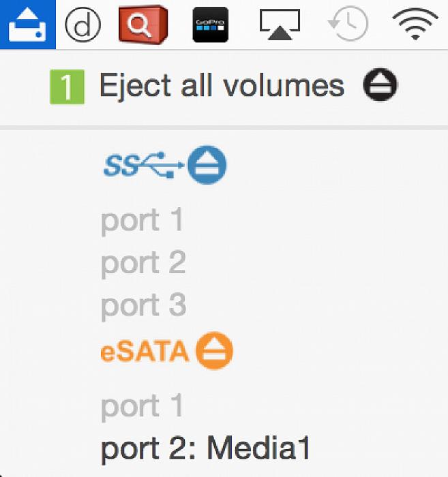Viewport: 448px width, 477px height.
Task: Choose USB 'port 1' item
Action: 142,221
